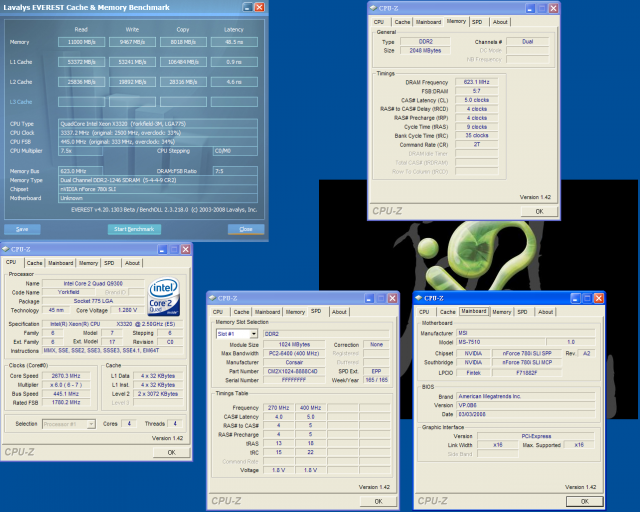
Task: Click Max Bandwidth PC2-6400 (400 MHz) field
Action: pos(294,354)
